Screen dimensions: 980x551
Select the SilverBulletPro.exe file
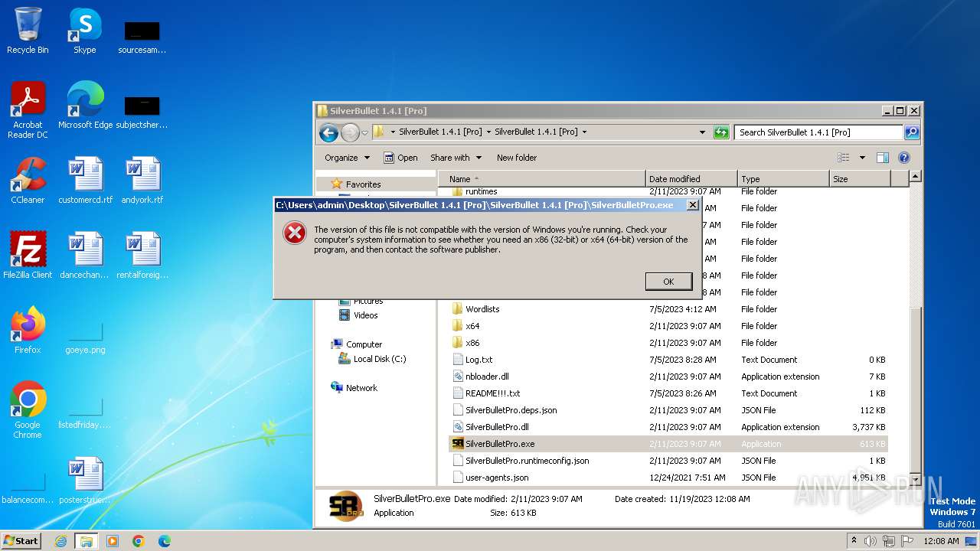668,444
